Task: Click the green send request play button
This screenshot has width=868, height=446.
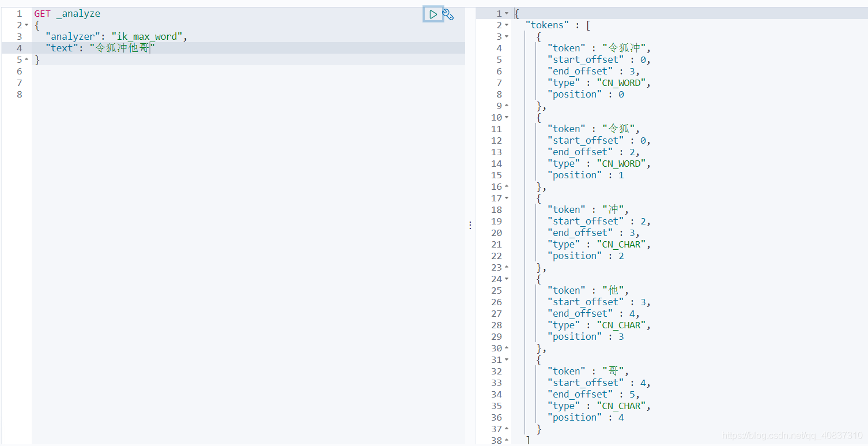Action: 433,14
